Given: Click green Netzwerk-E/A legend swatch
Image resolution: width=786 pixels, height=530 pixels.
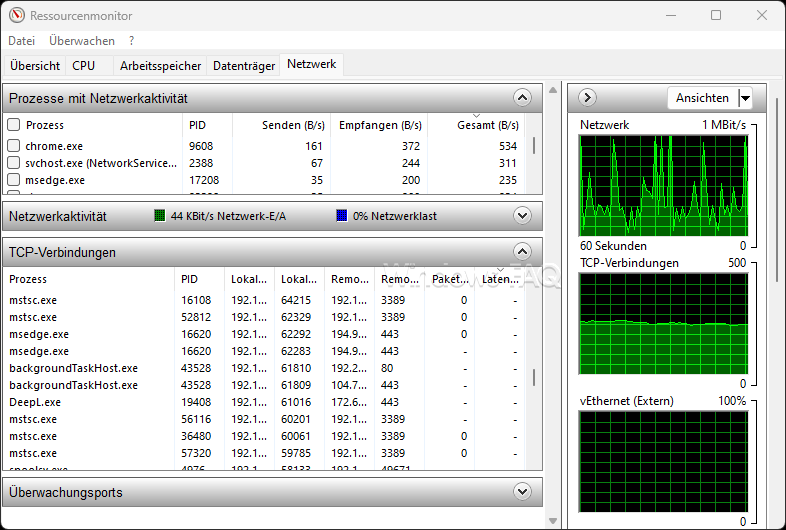Looking at the screenshot, I should click(159, 216).
